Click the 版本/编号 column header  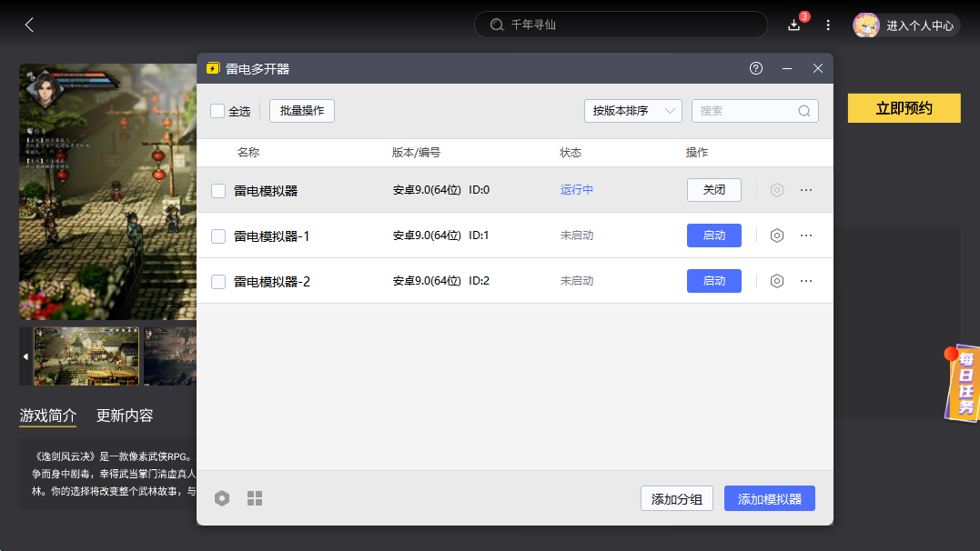pos(416,153)
